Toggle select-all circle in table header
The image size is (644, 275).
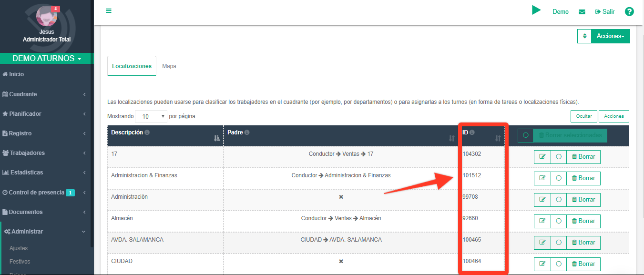(x=526, y=135)
